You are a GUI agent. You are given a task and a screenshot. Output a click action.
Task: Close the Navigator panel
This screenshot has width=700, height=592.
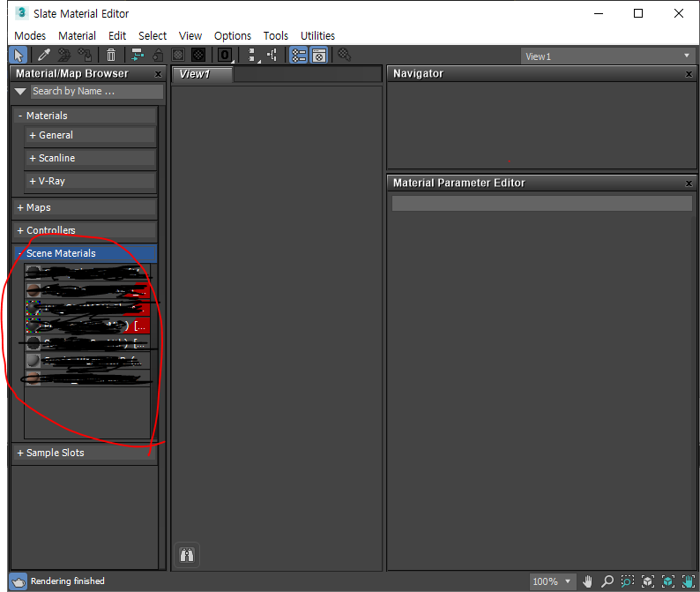tap(689, 74)
